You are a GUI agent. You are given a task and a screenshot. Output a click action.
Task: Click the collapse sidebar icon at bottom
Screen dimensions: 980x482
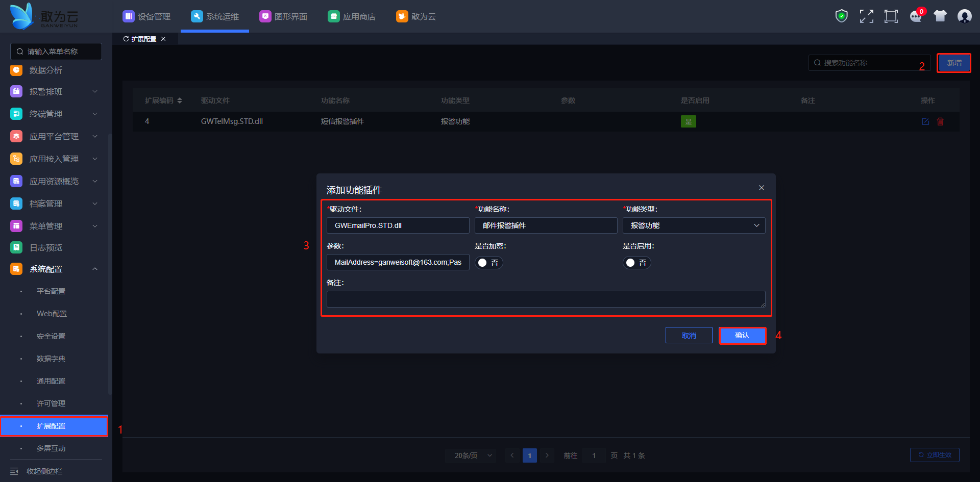click(x=14, y=471)
